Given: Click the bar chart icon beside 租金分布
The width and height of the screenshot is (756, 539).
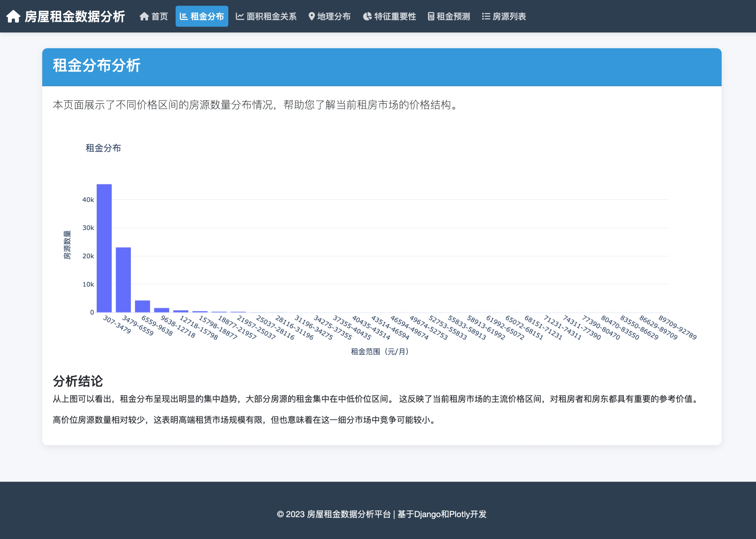Looking at the screenshot, I should 183,16.
